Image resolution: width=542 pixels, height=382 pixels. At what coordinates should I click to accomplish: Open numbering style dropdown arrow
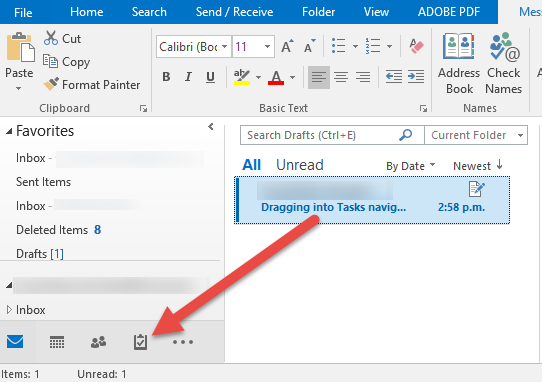(x=389, y=46)
